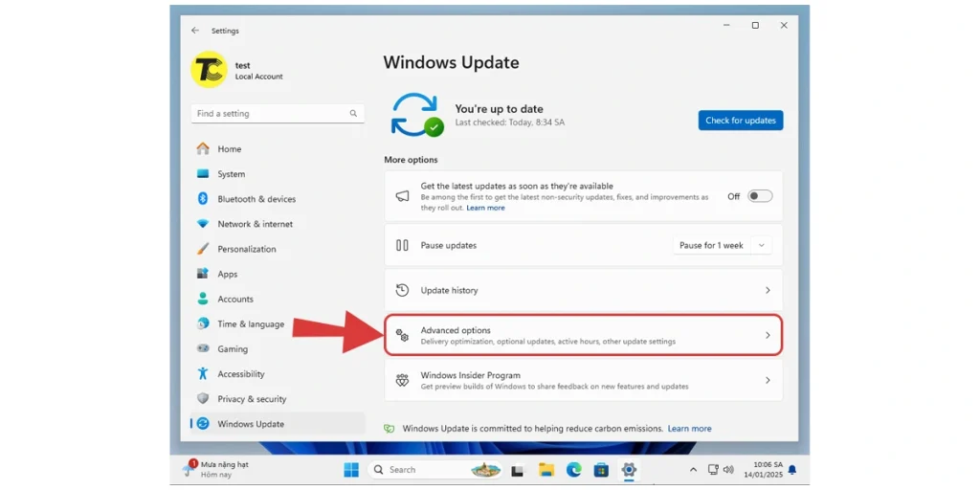Open Advanced options chevron

(767, 335)
